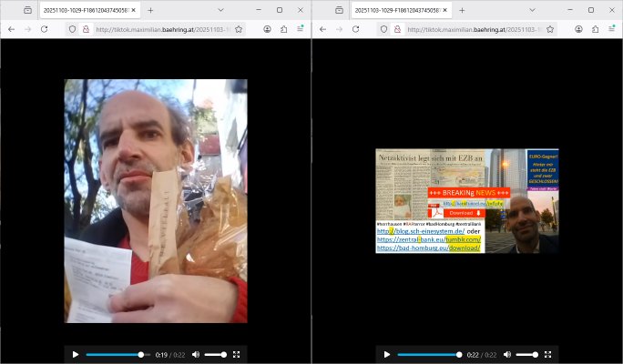Toggle fullscreen for the left video
The height and width of the screenshot is (364, 623).
pyautogui.click(x=237, y=354)
